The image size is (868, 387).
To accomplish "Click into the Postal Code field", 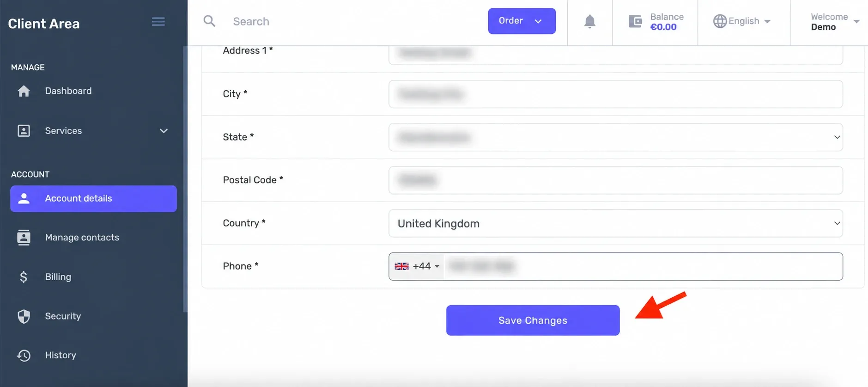I will [x=615, y=180].
